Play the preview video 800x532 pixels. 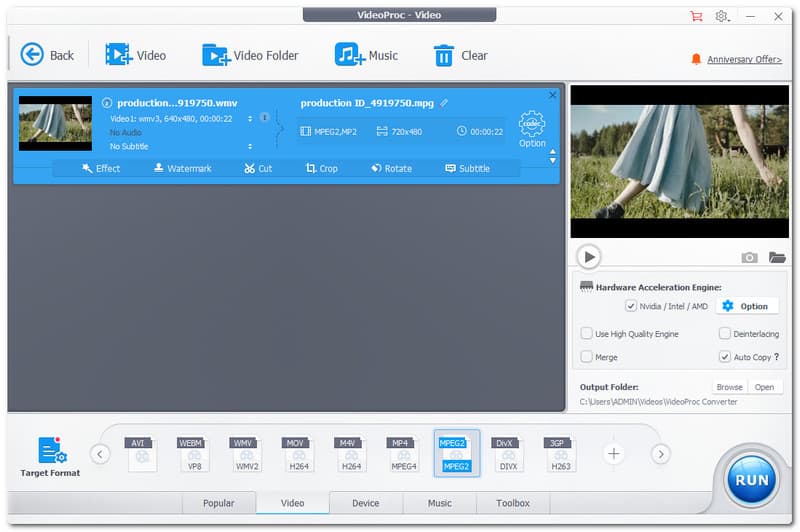tap(589, 257)
